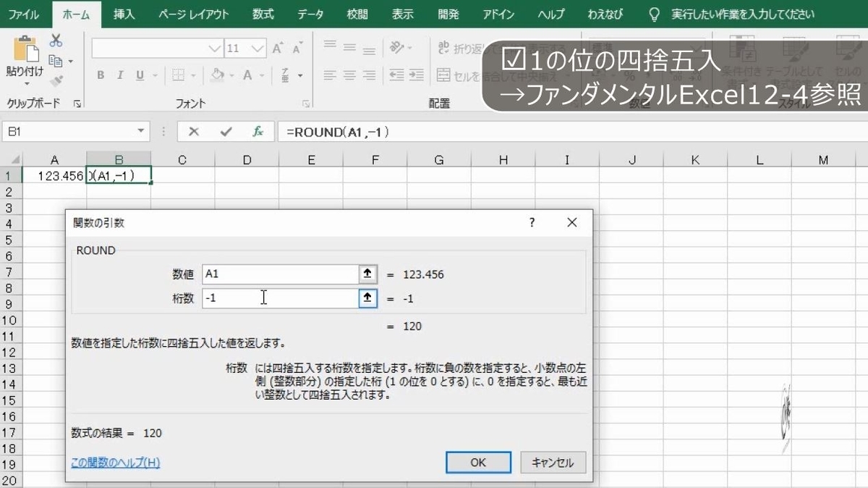Click the dialog help question mark
Screen dimensions: 868x488
coord(532,223)
